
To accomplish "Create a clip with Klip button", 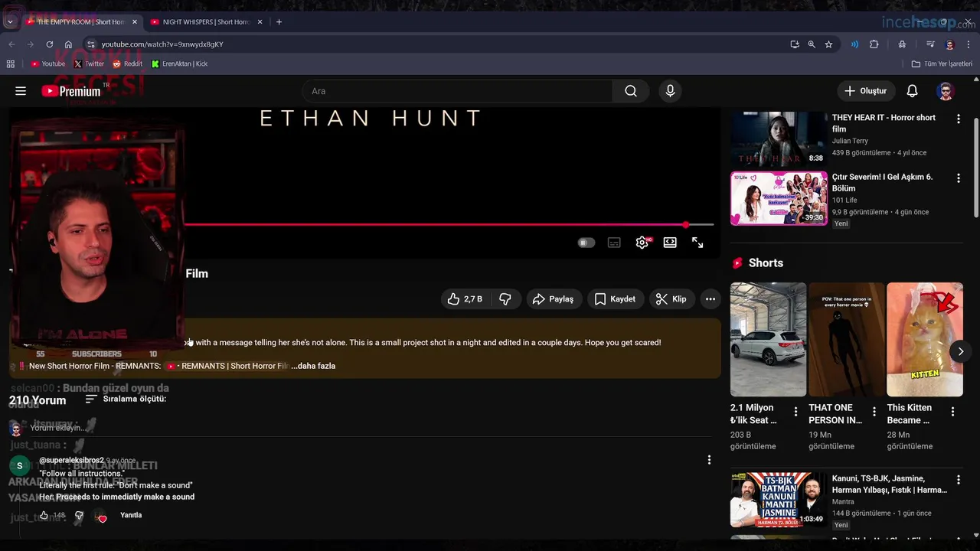I will [671, 299].
